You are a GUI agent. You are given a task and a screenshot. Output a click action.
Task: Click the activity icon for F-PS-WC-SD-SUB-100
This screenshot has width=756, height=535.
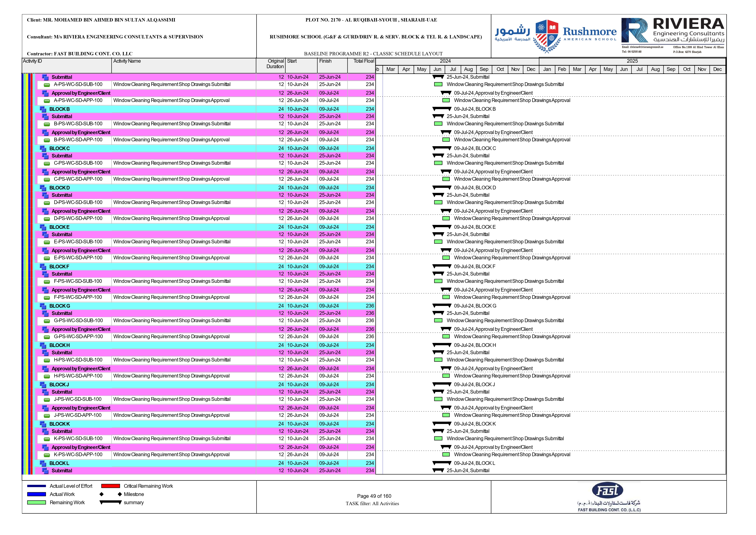(x=47, y=282)
